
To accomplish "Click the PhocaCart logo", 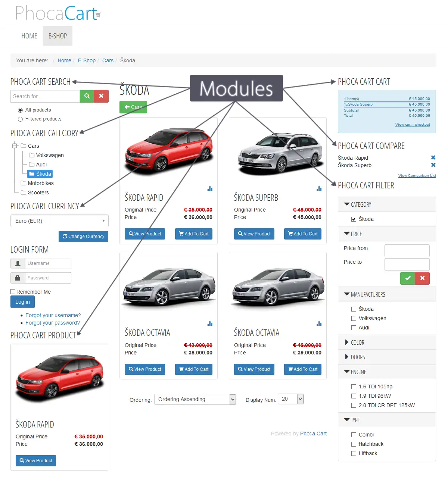I will tap(58, 13).
